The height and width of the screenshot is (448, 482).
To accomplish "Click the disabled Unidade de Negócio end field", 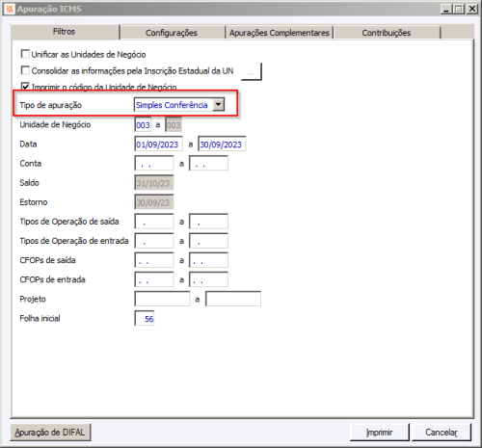I will pos(174,125).
